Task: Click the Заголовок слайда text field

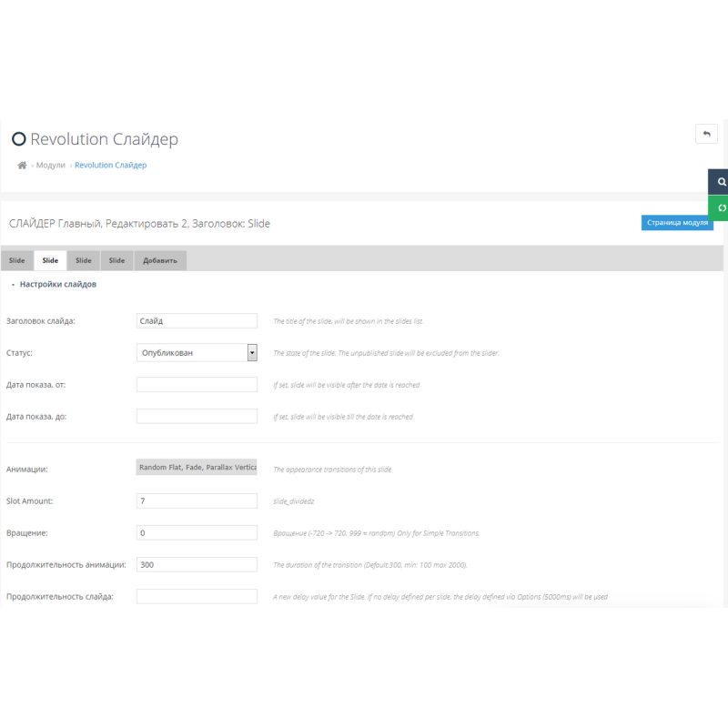Action: point(197,320)
